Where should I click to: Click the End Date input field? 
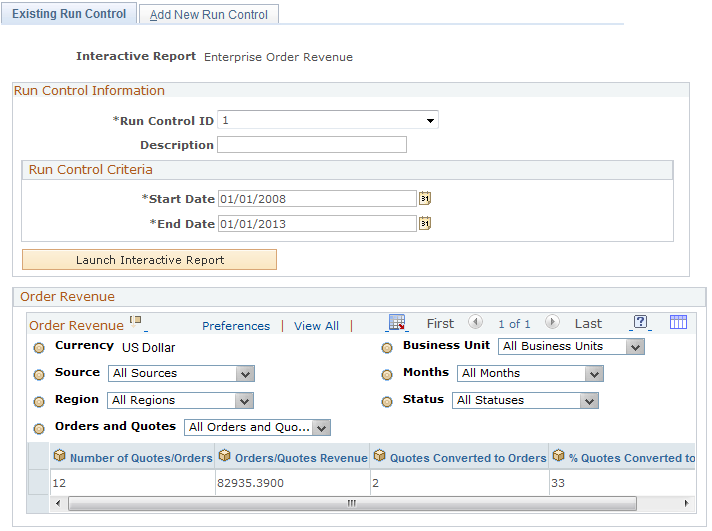[317, 223]
